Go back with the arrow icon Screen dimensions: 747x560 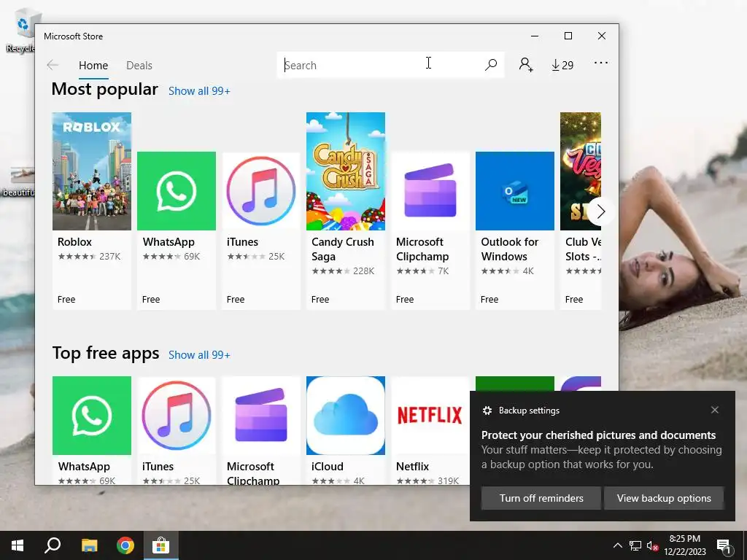pyautogui.click(x=53, y=65)
